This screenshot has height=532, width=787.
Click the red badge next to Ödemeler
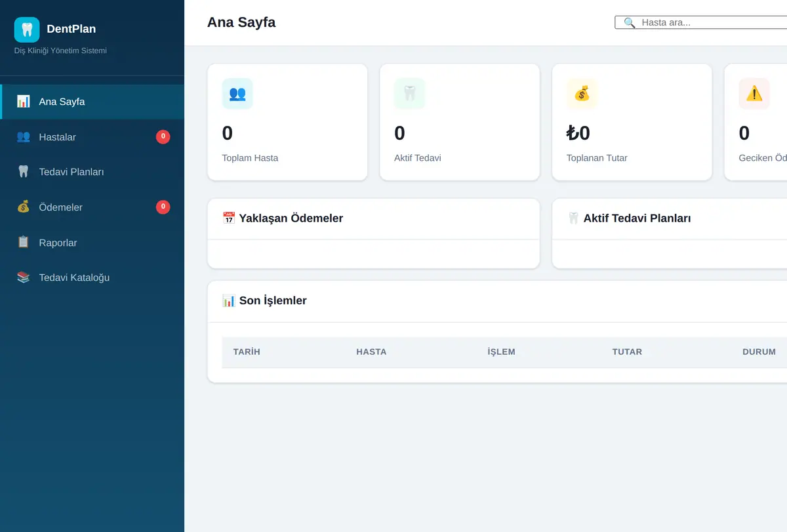tap(163, 207)
